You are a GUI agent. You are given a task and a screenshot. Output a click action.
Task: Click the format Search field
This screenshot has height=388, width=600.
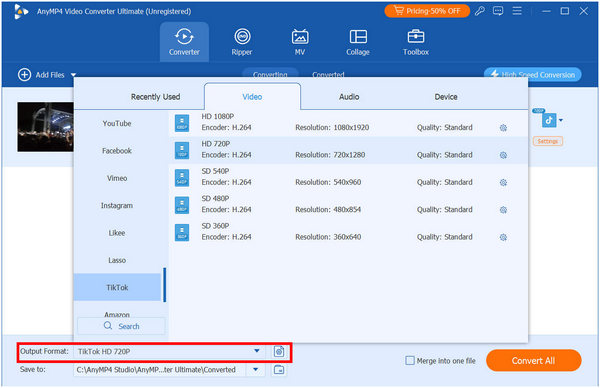[x=121, y=326]
